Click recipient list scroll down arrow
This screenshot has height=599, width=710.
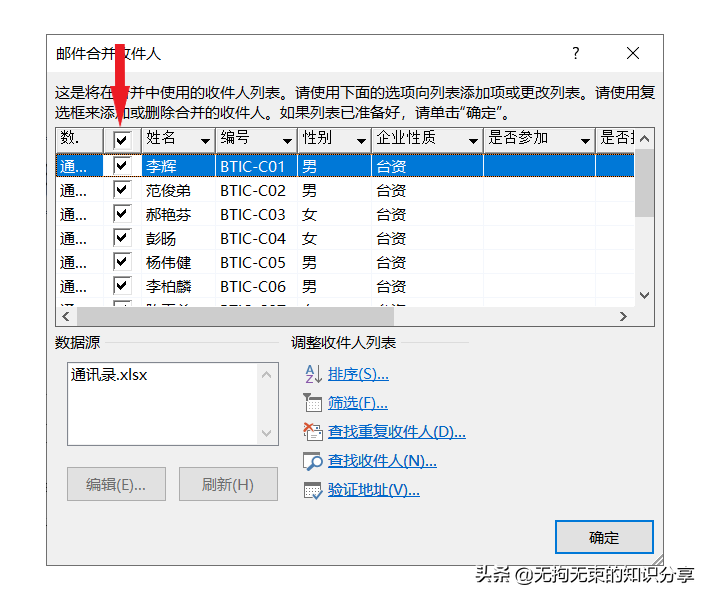645,295
